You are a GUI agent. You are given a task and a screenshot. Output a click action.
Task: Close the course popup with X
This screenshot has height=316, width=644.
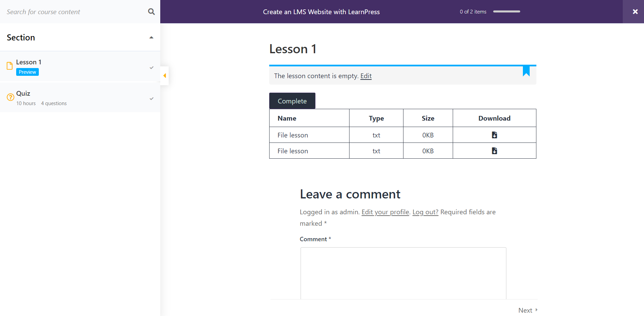tap(635, 11)
